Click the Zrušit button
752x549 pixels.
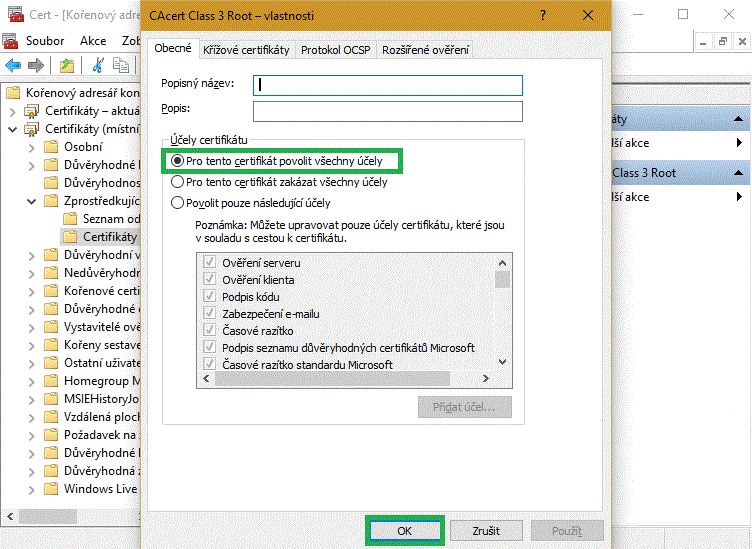[486, 531]
